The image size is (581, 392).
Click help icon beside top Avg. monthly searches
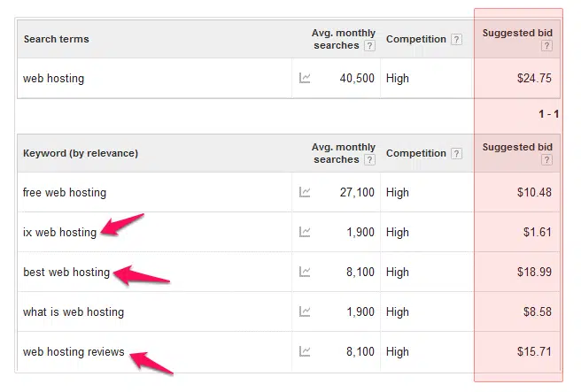tap(369, 45)
